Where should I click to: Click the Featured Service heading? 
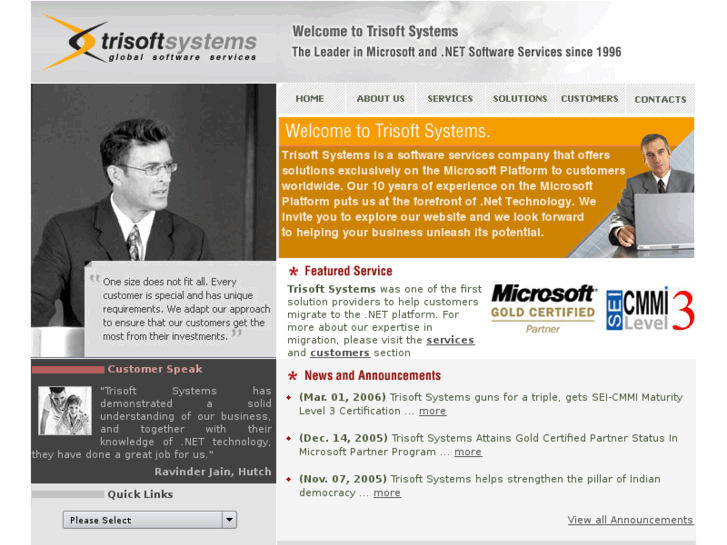tap(348, 271)
